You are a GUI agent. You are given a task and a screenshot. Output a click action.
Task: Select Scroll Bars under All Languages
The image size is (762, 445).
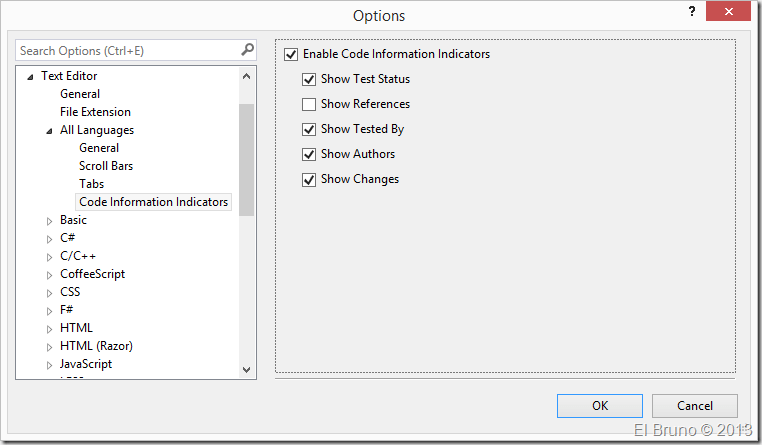point(105,166)
